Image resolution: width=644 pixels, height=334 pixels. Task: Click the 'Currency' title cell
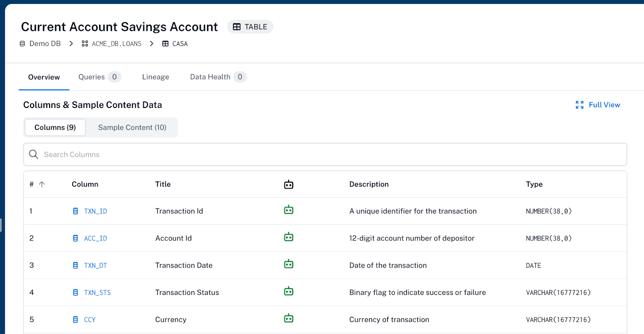click(x=171, y=319)
